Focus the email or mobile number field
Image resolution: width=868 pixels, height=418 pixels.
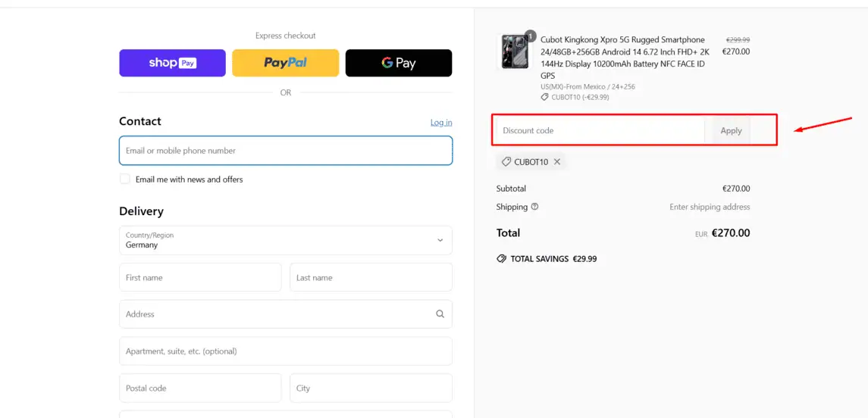tap(286, 151)
